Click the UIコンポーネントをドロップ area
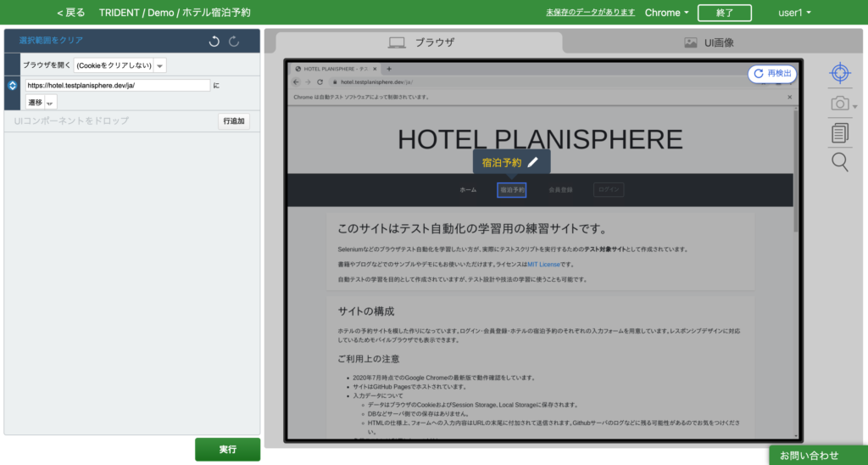The height and width of the screenshot is (465, 868). pos(71,120)
